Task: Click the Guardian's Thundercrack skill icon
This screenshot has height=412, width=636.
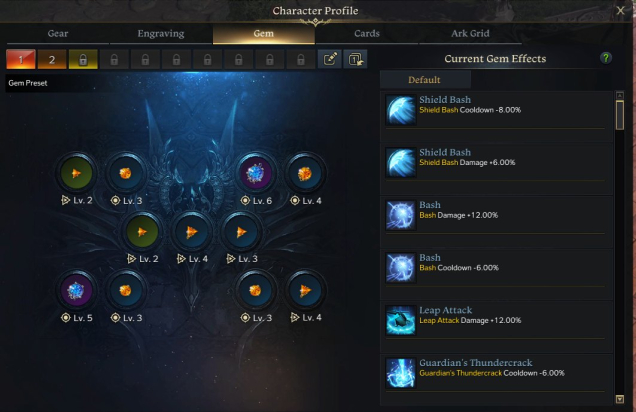Action: point(401,373)
